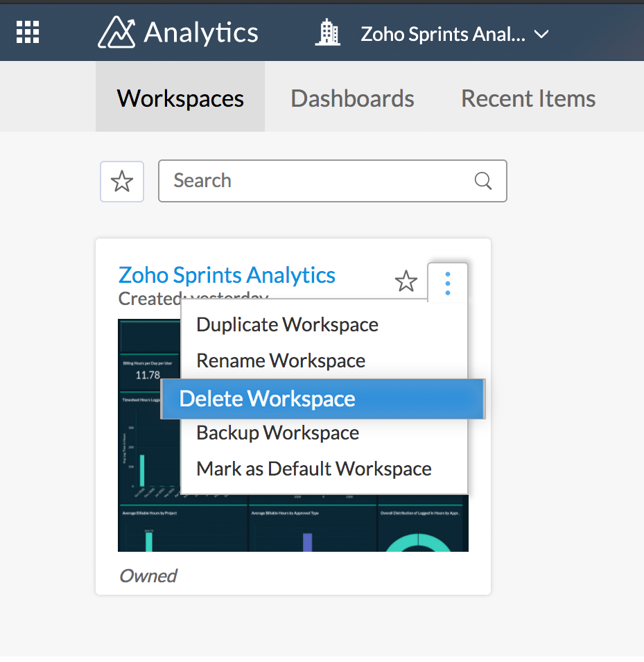Choose Duplicate Workspace from the menu
644x662 pixels.
coord(324,324)
